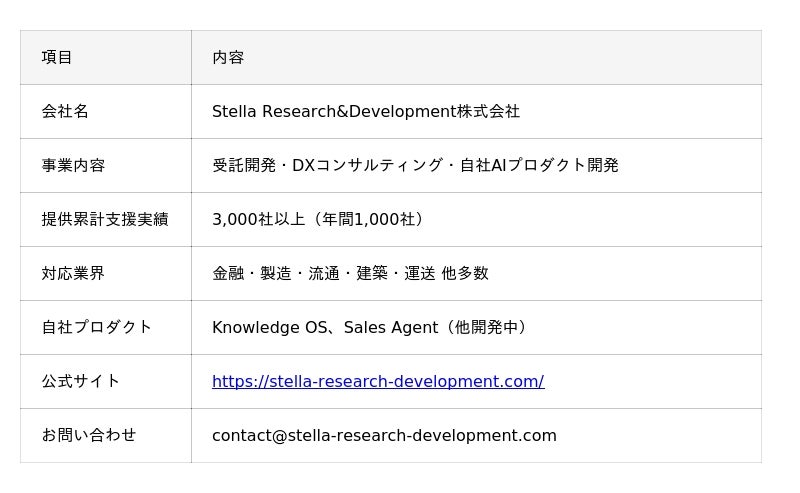Select the 対応業界 row label
Image resolution: width=800 pixels, height=493 pixels.
(x=73, y=273)
